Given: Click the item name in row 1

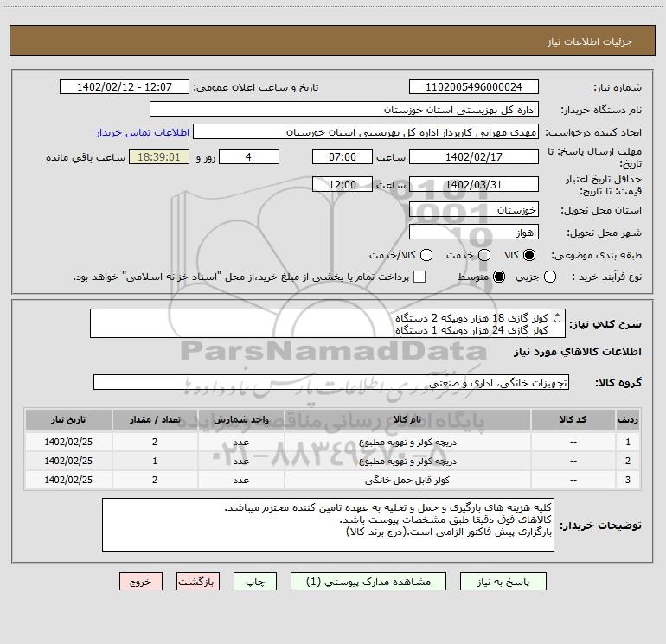Looking at the screenshot, I should [407, 442].
